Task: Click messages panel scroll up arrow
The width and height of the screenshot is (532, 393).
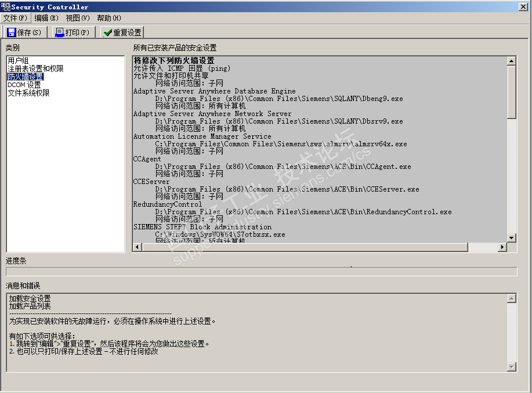Action: pos(512,298)
